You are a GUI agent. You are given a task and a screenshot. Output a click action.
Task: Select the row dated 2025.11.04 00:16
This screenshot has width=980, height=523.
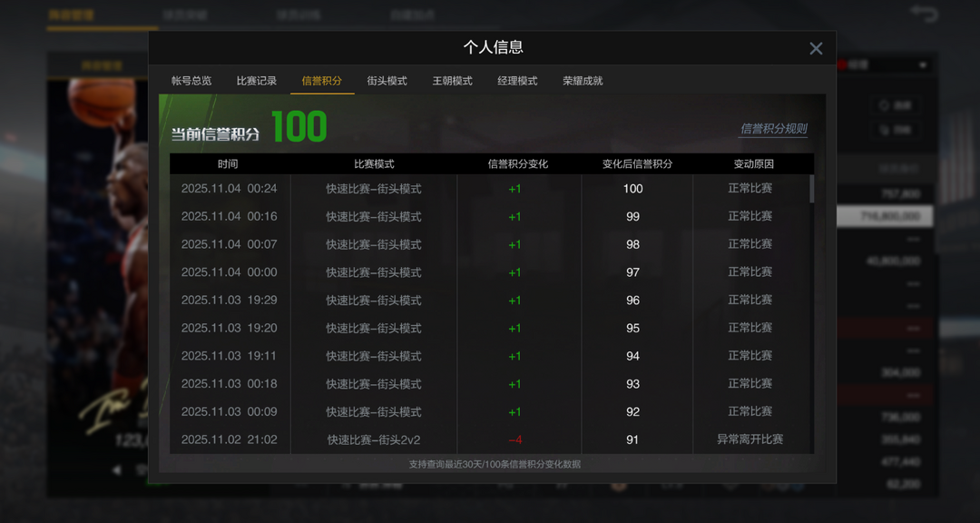(490, 216)
